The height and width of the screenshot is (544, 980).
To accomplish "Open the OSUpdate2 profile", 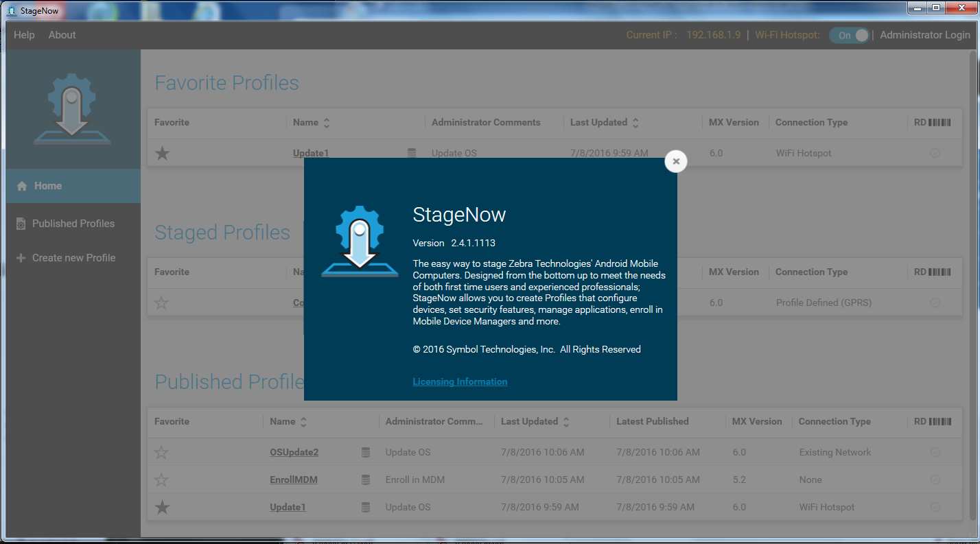I will point(294,452).
